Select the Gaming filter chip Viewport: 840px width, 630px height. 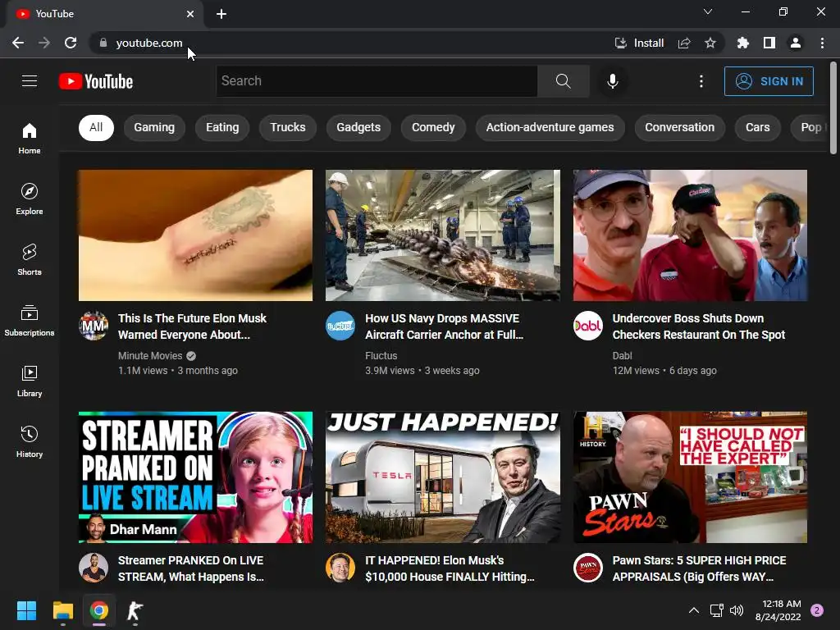[x=154, y=127]
